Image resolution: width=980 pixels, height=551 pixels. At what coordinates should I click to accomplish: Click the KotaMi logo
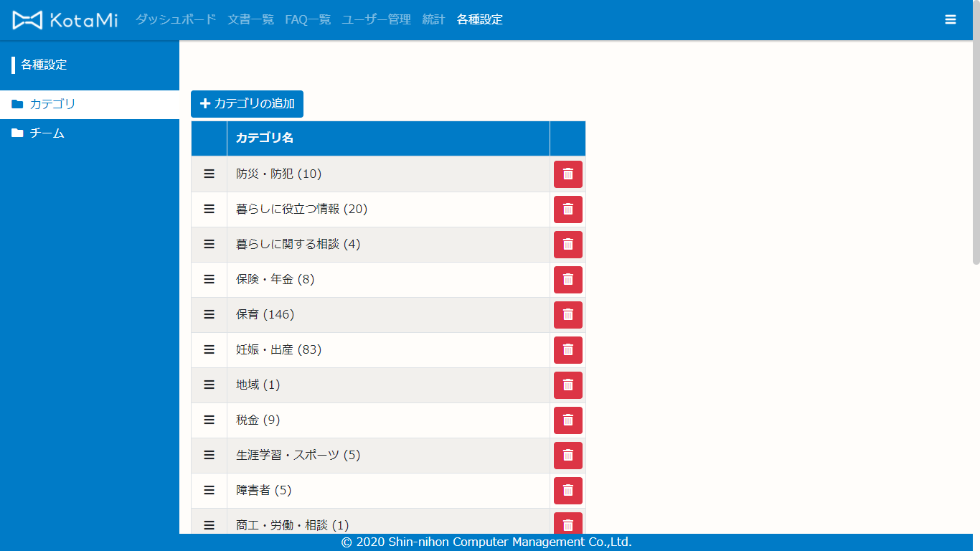point(65,20)
